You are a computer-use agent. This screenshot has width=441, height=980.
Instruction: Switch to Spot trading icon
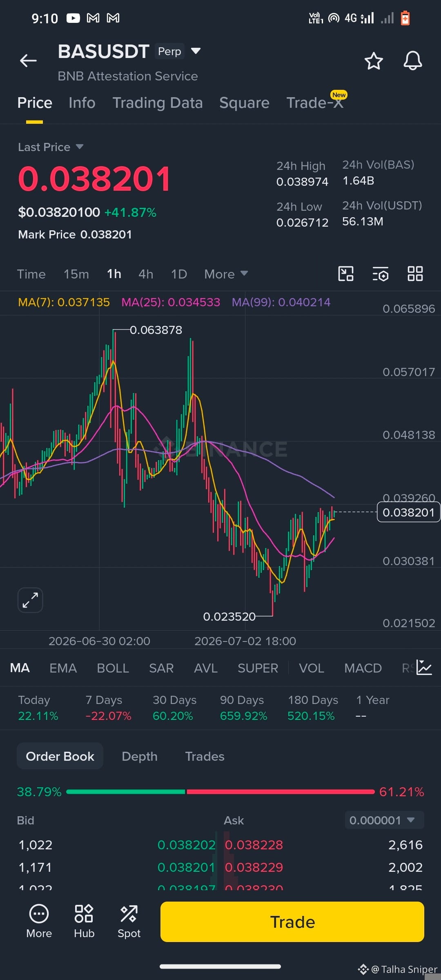[x=129, y=922]
